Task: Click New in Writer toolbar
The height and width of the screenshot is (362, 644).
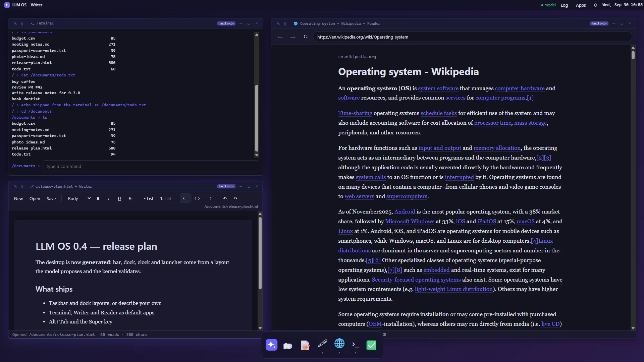Action: 18,199
